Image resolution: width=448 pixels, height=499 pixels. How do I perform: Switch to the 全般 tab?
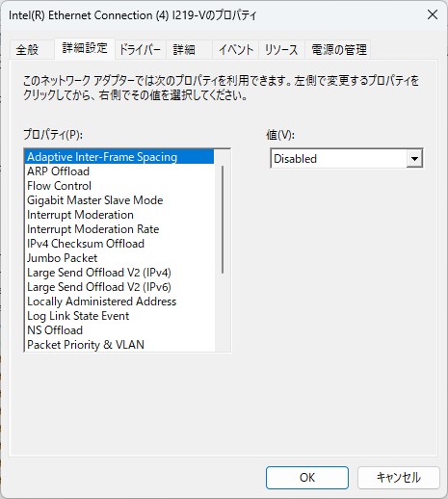point(28,50)
